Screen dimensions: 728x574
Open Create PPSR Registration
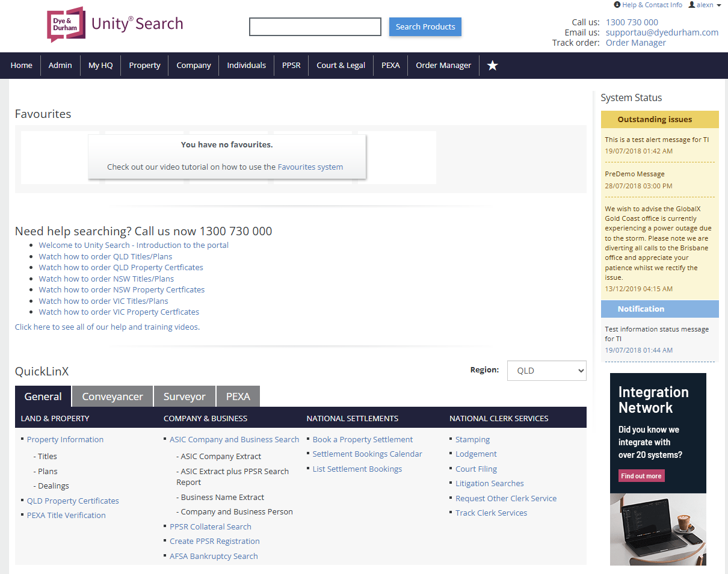[x=215, y=541]
